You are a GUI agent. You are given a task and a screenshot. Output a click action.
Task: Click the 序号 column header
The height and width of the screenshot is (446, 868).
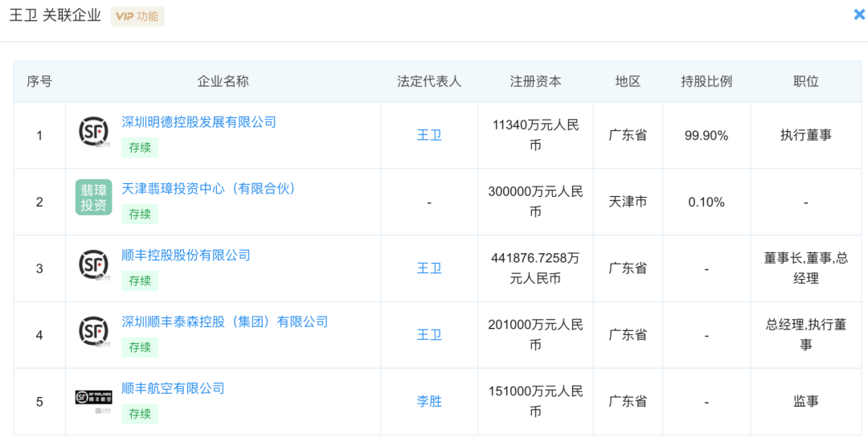39,81
